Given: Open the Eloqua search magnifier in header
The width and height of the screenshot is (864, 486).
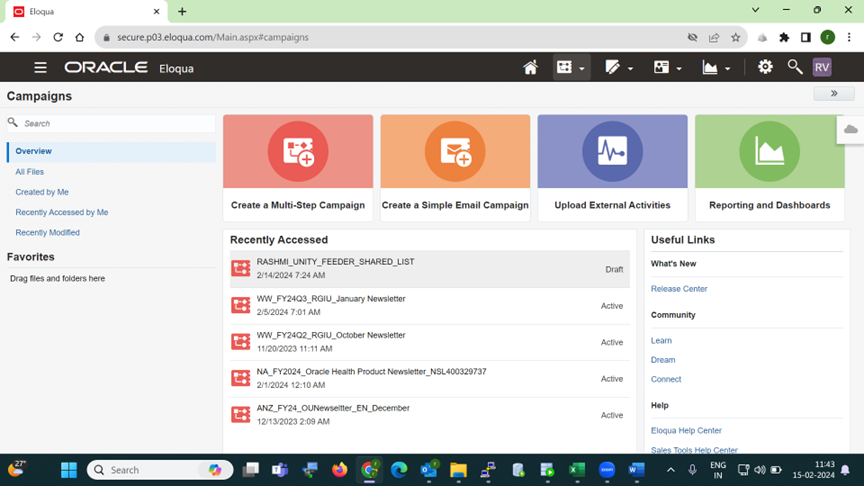Looking at the screenshot, I should 795,67.
